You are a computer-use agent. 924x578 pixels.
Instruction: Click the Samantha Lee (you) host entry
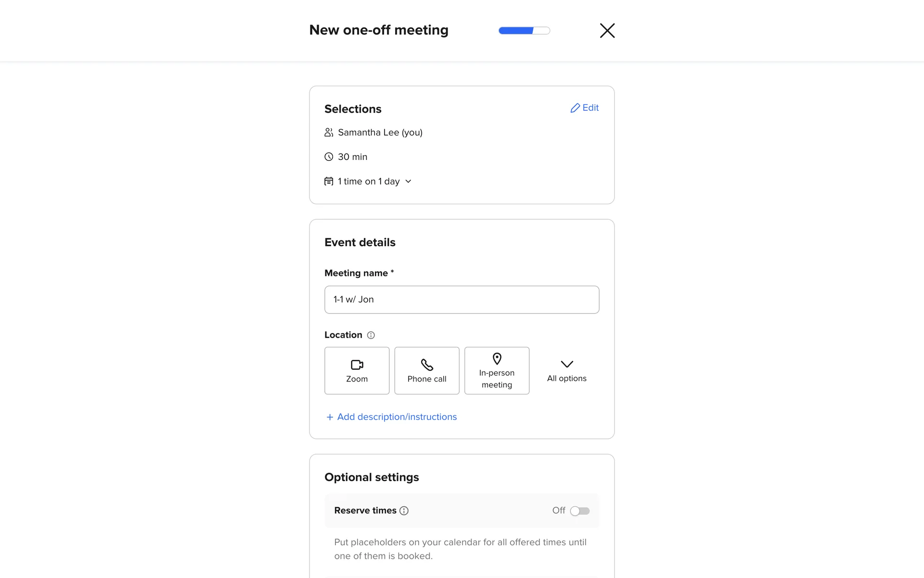point(380,132)
